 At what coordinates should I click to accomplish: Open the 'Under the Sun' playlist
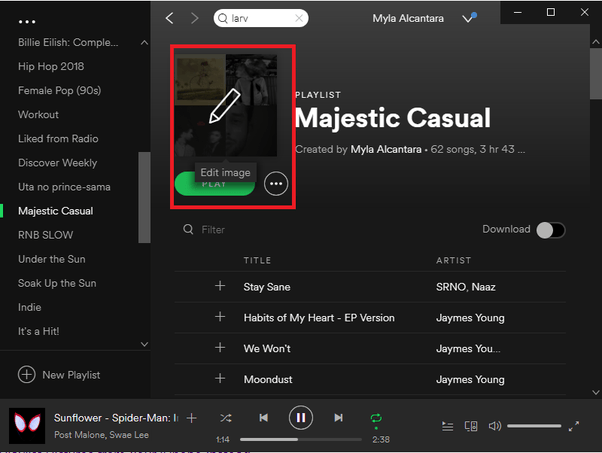pos(52,259)
